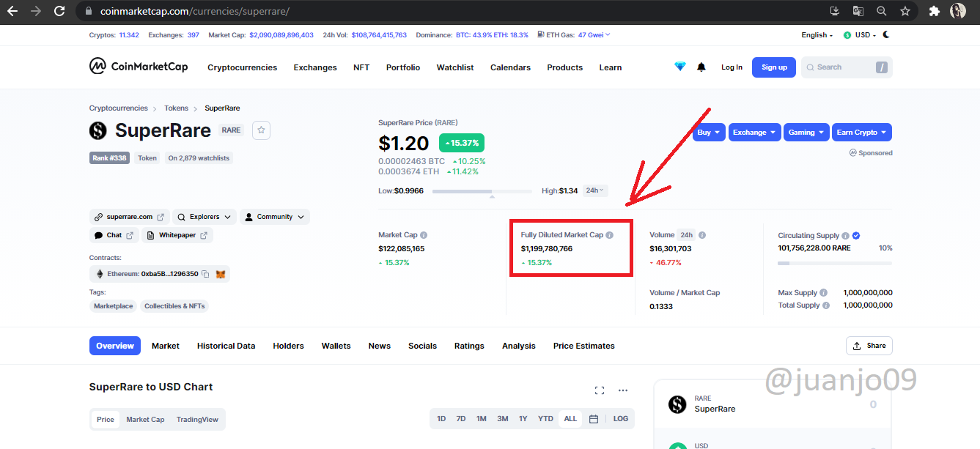The image size is (980, 449).
Task: Toggle the chart LOG scale
Action: (621, 419)
